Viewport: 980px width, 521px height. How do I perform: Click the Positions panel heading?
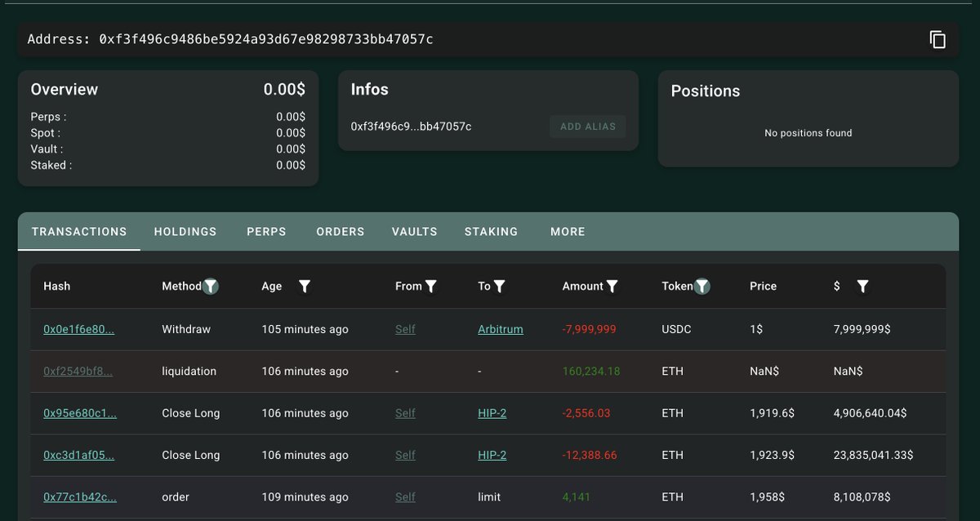[x=706, y=91]
